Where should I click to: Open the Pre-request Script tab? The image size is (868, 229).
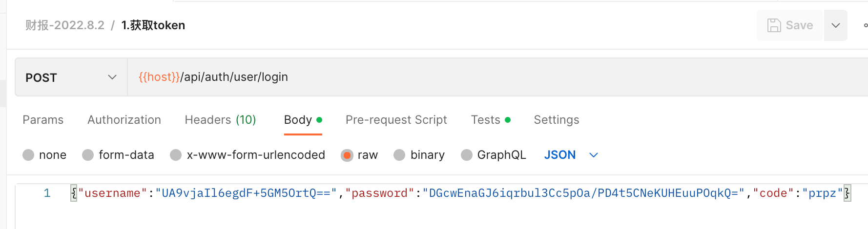396,120
